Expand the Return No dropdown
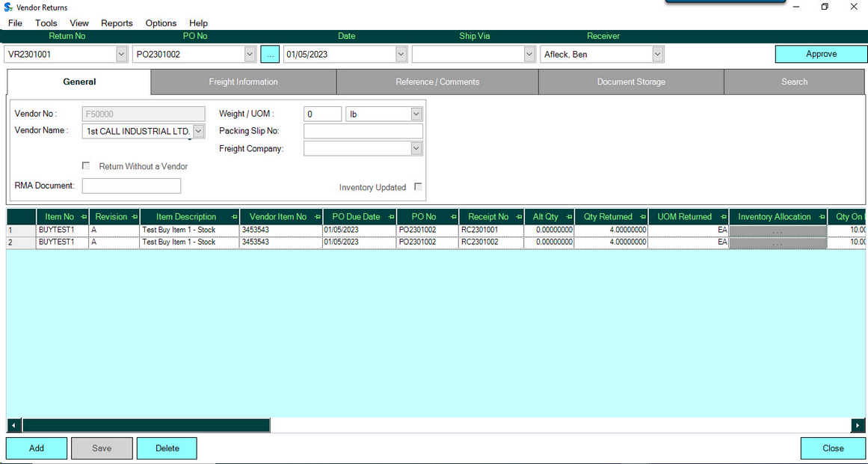The height and width of the screenshot is (464, 868). click(122, 54)
